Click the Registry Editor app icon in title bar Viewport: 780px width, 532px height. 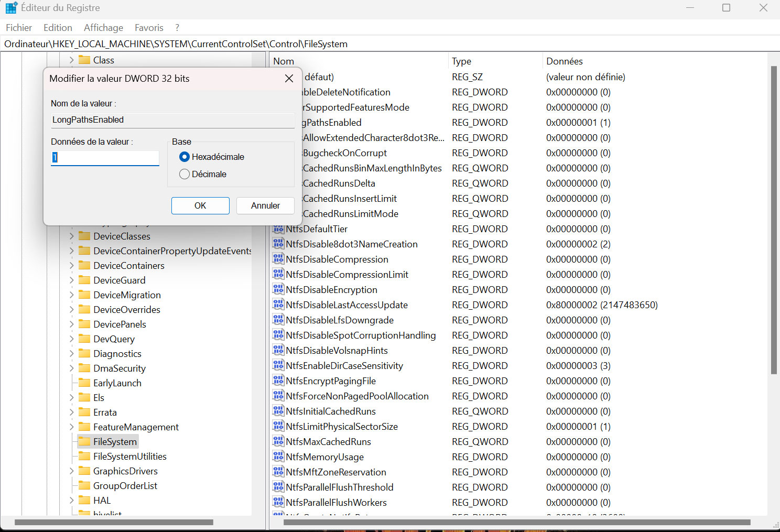click(11, 8)
